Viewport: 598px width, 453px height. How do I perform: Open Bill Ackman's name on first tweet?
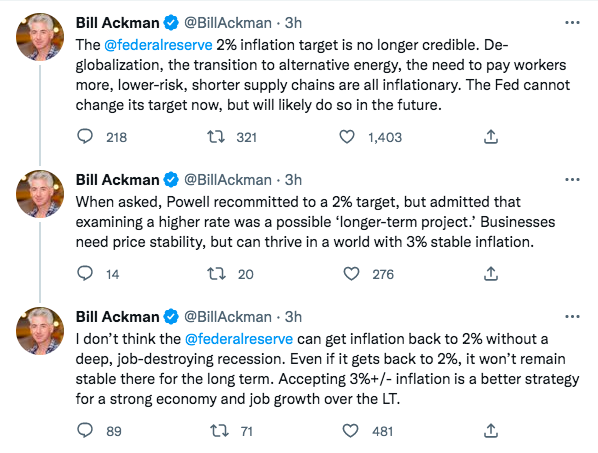point(117,23)
